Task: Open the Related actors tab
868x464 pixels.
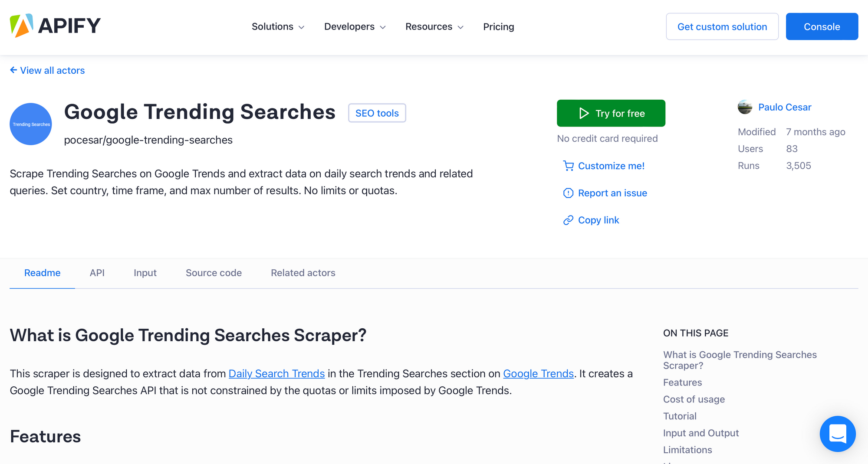Action: pos(303,273)
